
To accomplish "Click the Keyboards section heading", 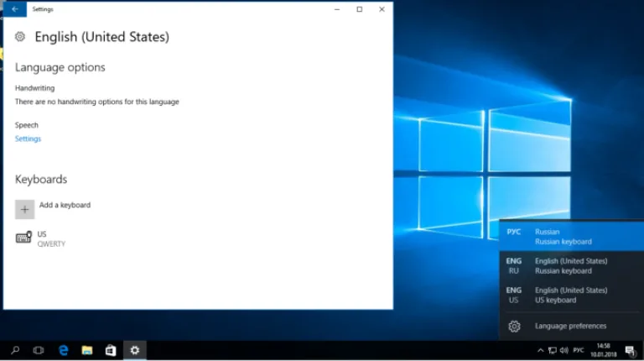I will pyautogui.click(x=41, y=180).
